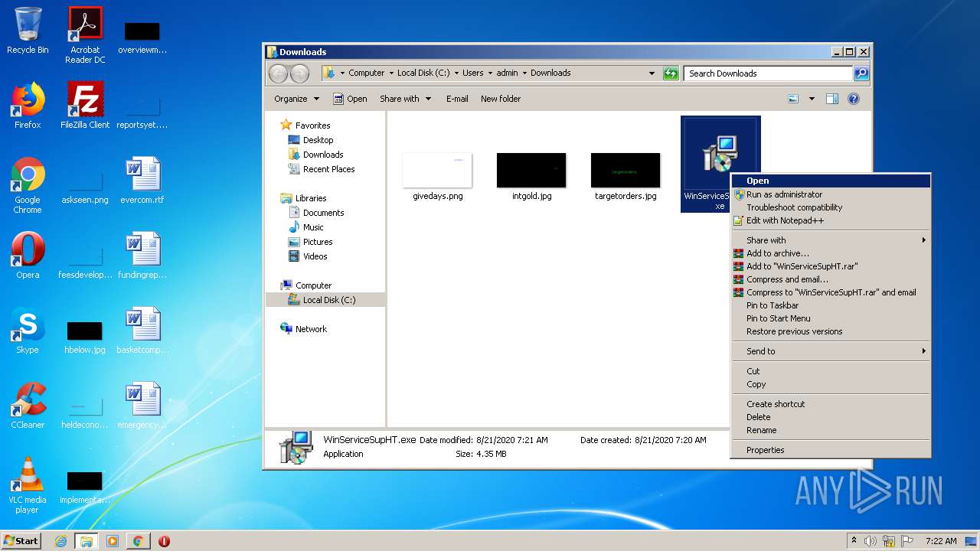This screenshot has height=551, width=980.
Task: Open Explorer help question-mark icon
Action: coord(854,99)
